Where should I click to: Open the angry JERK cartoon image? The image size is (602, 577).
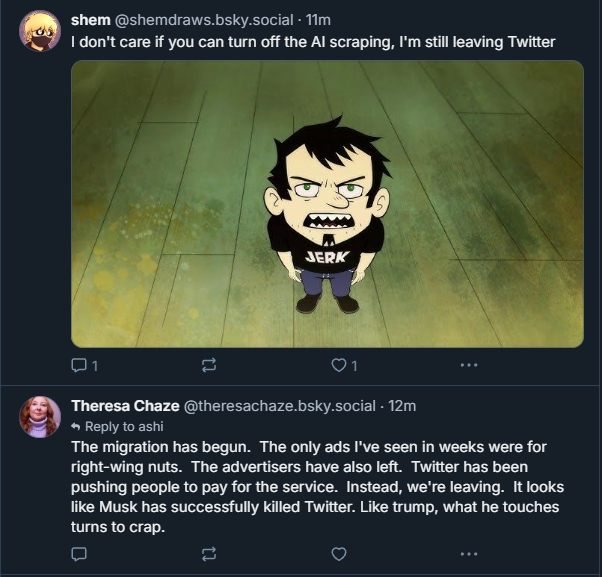coord(327,204)
